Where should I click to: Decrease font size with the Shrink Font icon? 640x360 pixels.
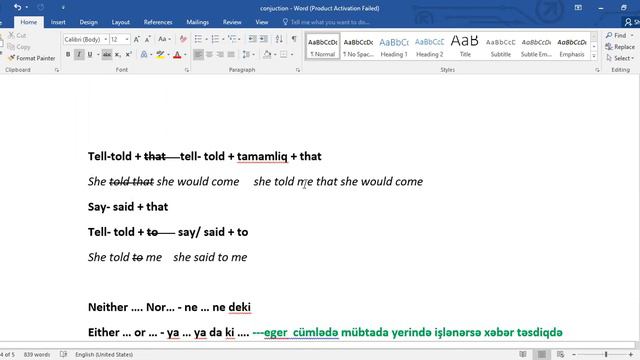pyautogui.click(x=147, y=39)
